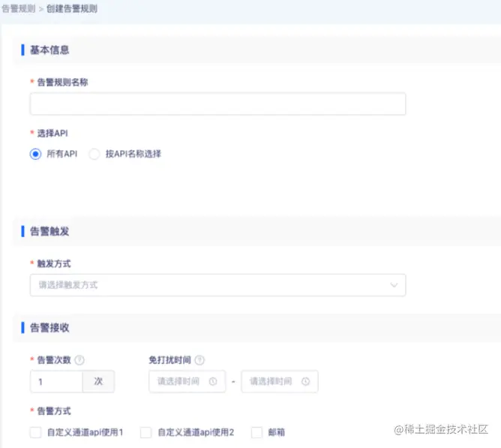Click the 告警触发 section heading
Image resolution: width=501 pixels, height=448 pixels.
coord(49,231)
